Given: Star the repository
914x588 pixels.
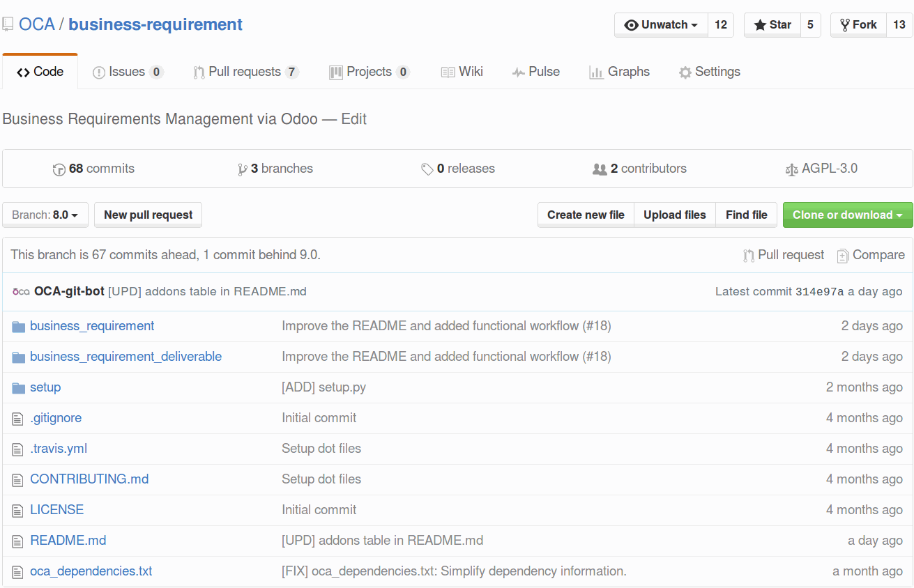Looking at the screenshot, I should pos(772,24).
